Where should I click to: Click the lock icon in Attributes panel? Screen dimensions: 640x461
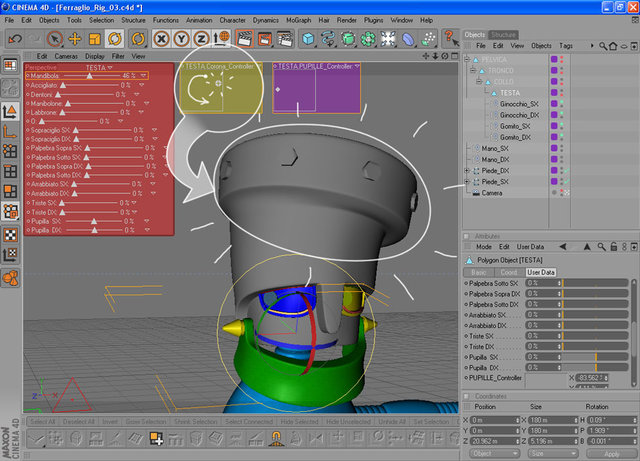613,247
